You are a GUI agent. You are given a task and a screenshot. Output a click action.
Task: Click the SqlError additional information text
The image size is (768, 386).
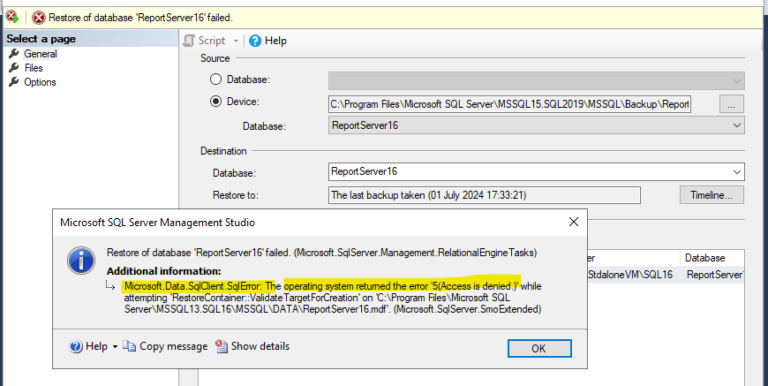click(x=333, y=297)
